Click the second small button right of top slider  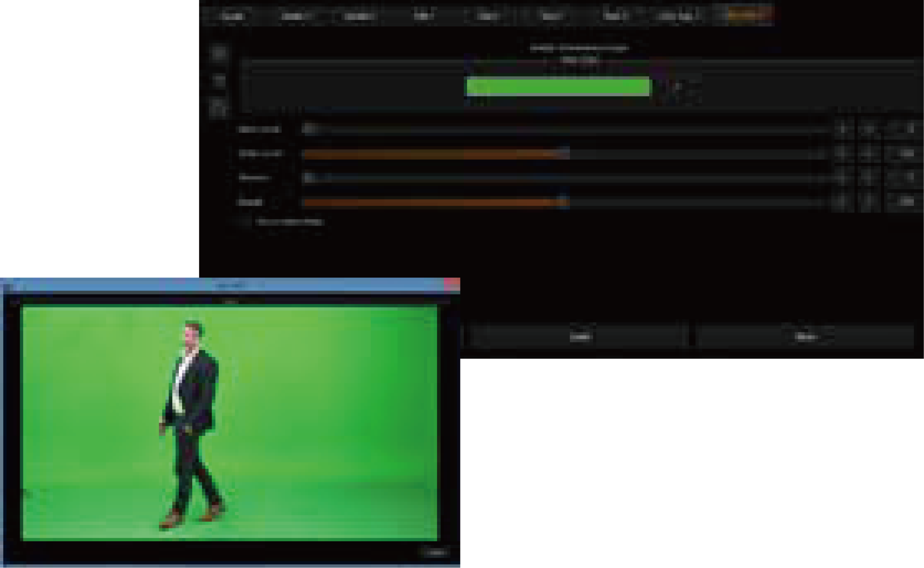tap(869, 129)
